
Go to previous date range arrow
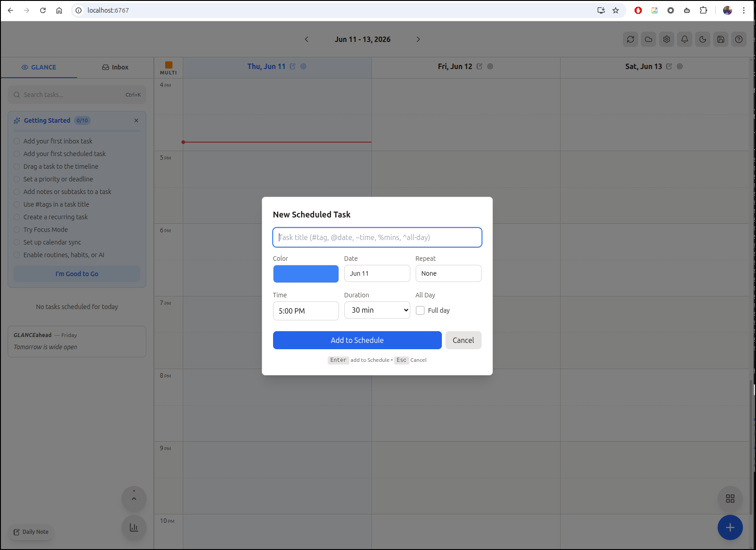point(306,39)
